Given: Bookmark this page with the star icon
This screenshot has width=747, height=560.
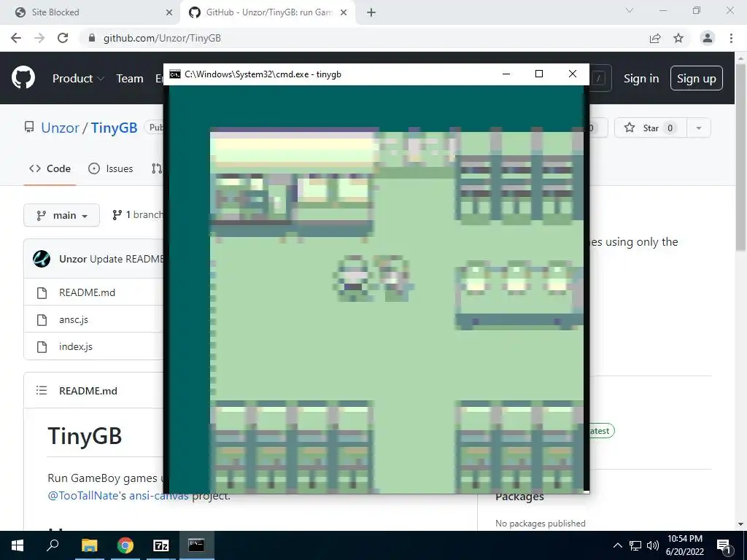Looking at the screenshot, I should [x=678, y=38].
